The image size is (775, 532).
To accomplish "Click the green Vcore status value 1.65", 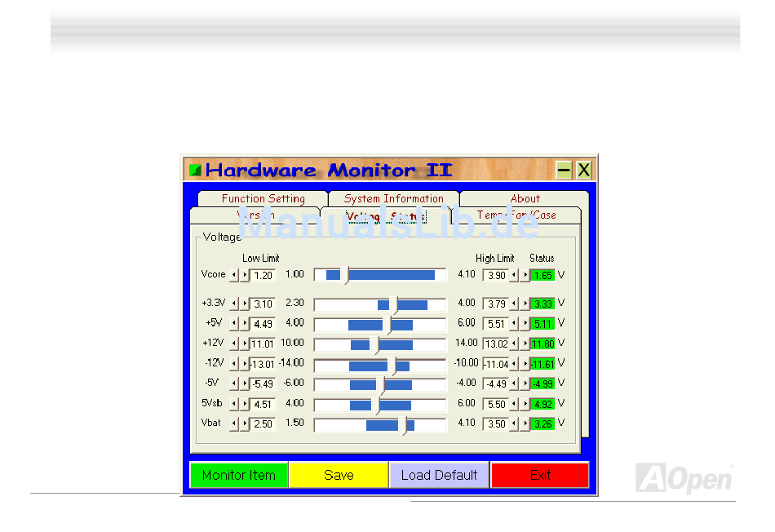I will click(x=542, y=276).
